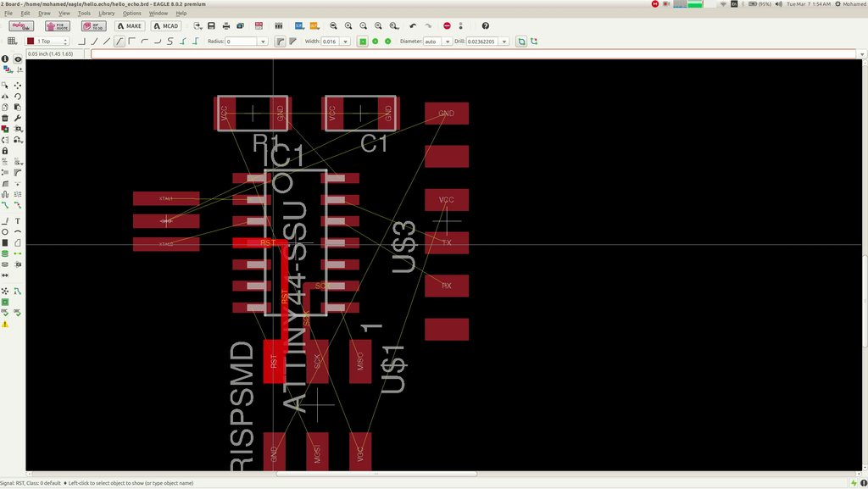The image size is (868, 489).
Task: Open the Design Link tool
Action: click(x=21, y=26)
